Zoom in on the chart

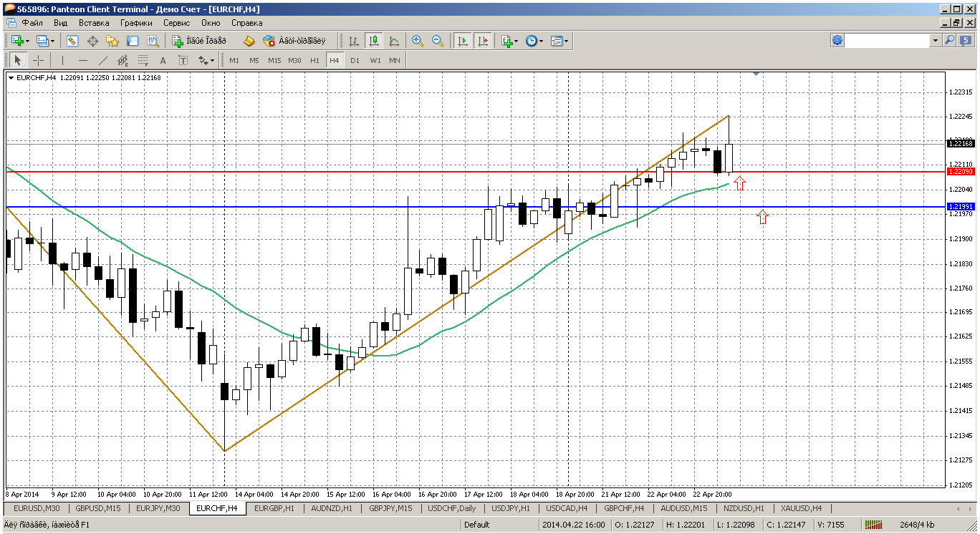pos(418,41)
